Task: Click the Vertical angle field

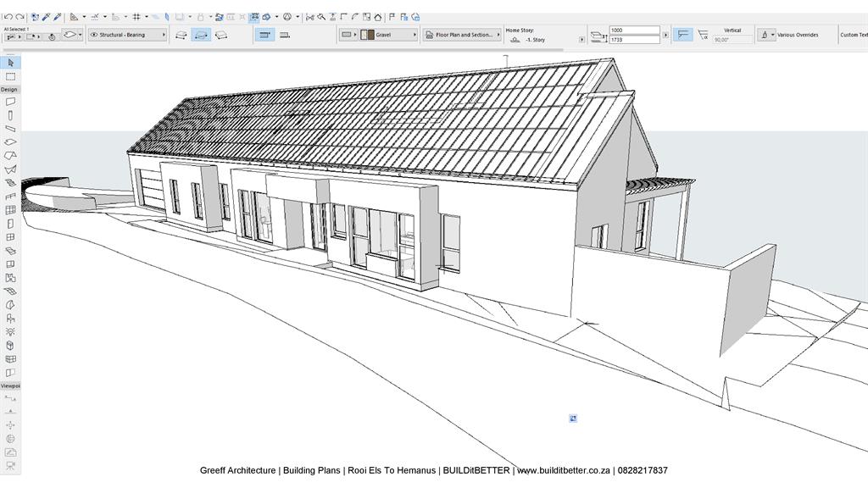Action: click(732, 40)
